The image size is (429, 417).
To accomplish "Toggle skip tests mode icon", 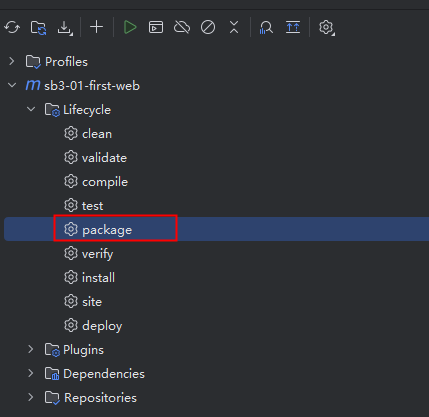I will [x=208, y=27].
